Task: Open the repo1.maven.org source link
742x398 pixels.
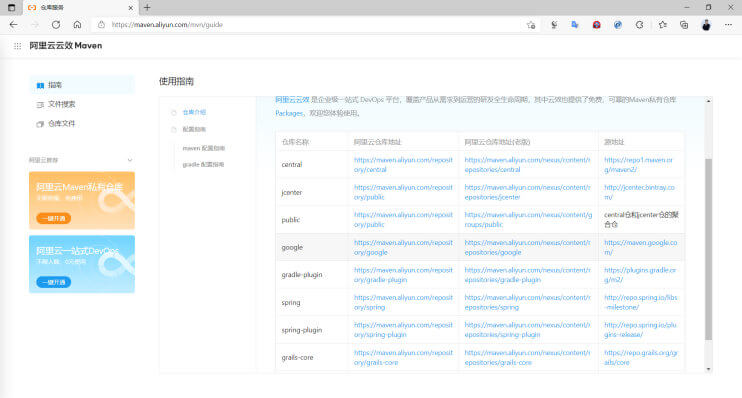Action: click(x=638, y=165)
